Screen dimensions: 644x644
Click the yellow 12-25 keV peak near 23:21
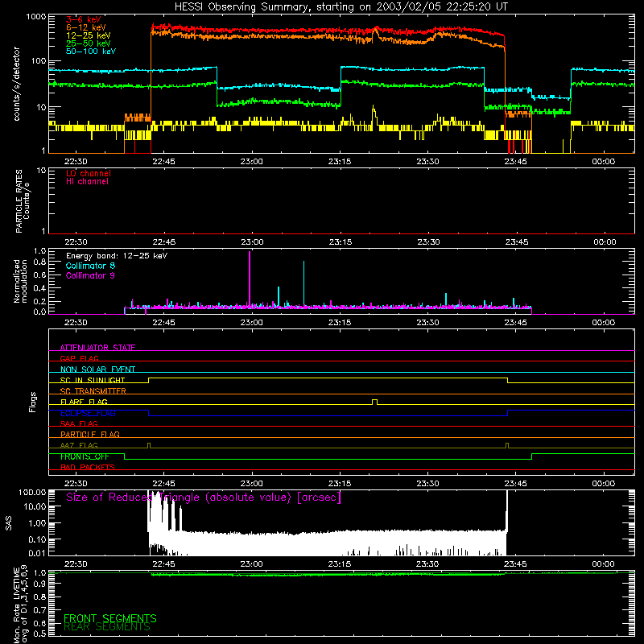coord(374,113)
